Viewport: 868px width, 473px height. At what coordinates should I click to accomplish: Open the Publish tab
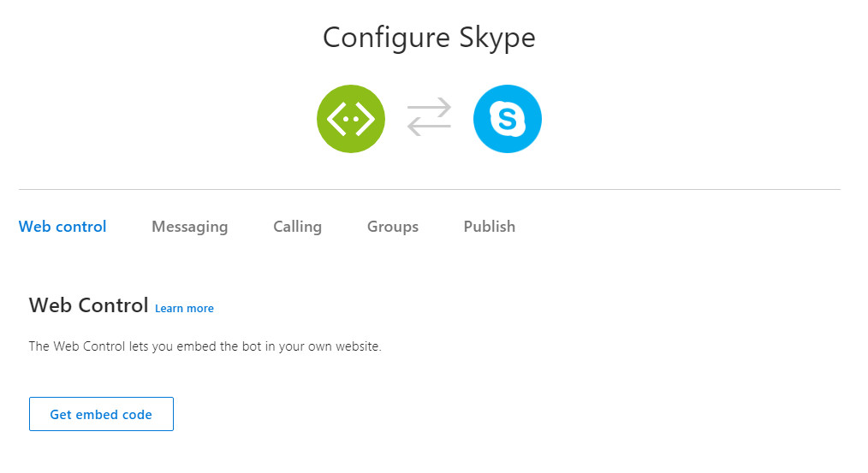490,227
